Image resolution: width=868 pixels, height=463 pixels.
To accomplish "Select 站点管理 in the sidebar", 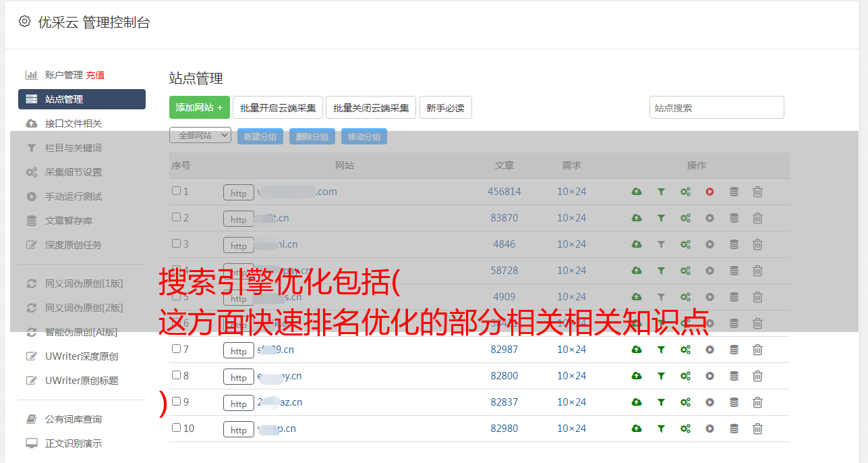I will (x=82, y=99).
